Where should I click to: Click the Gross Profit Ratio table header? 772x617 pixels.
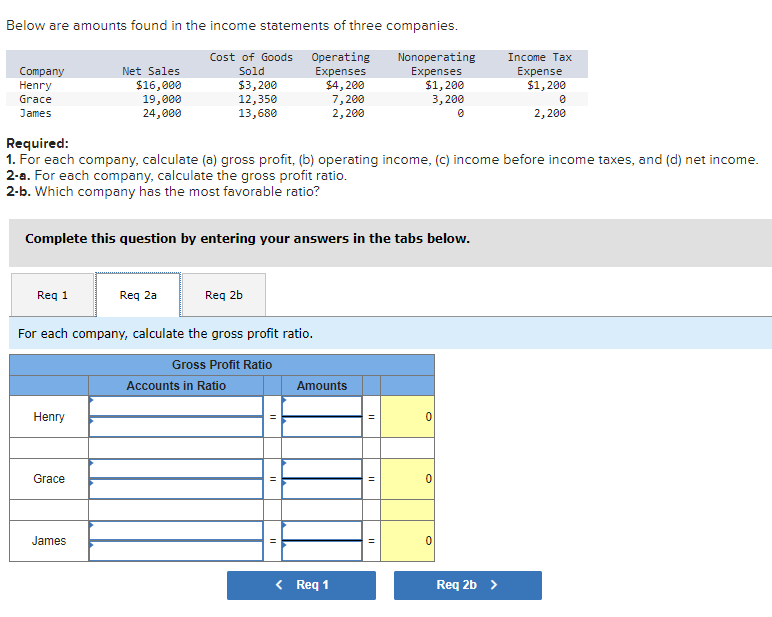pos(222,365)
